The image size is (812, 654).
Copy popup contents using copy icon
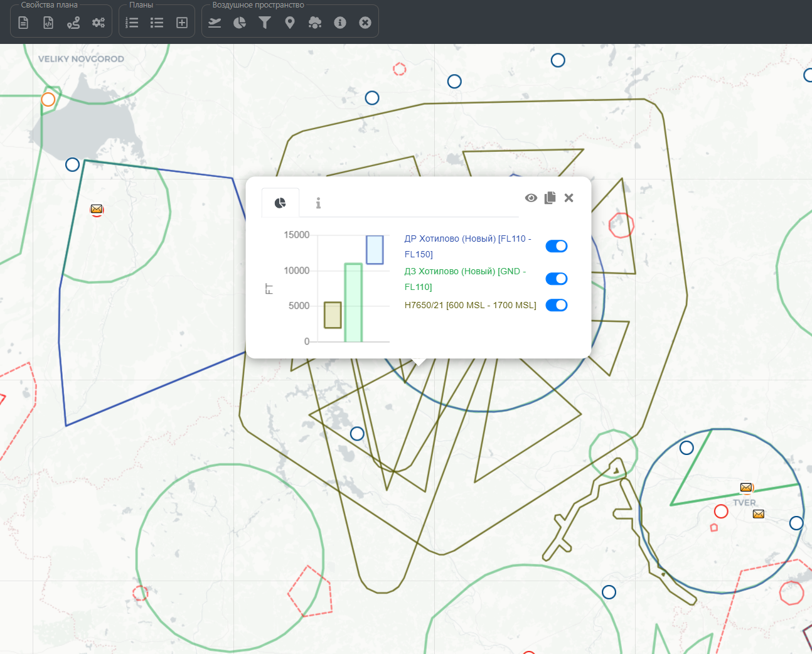(x=550, y=198)
